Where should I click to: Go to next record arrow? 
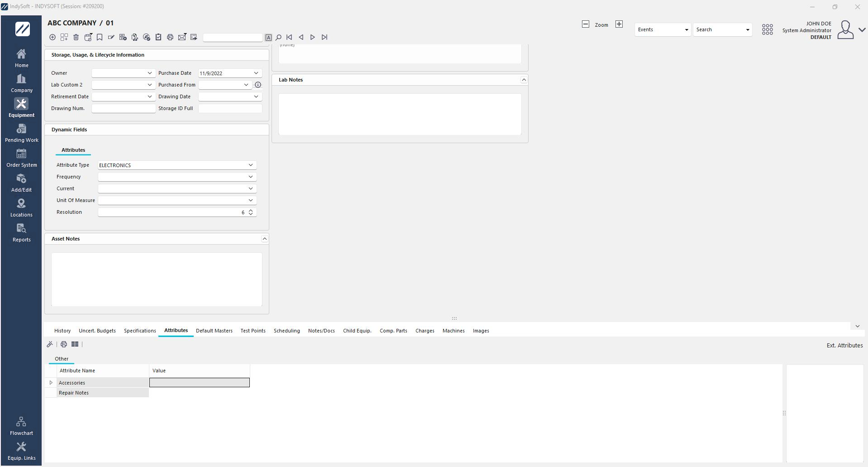point(313,37)
